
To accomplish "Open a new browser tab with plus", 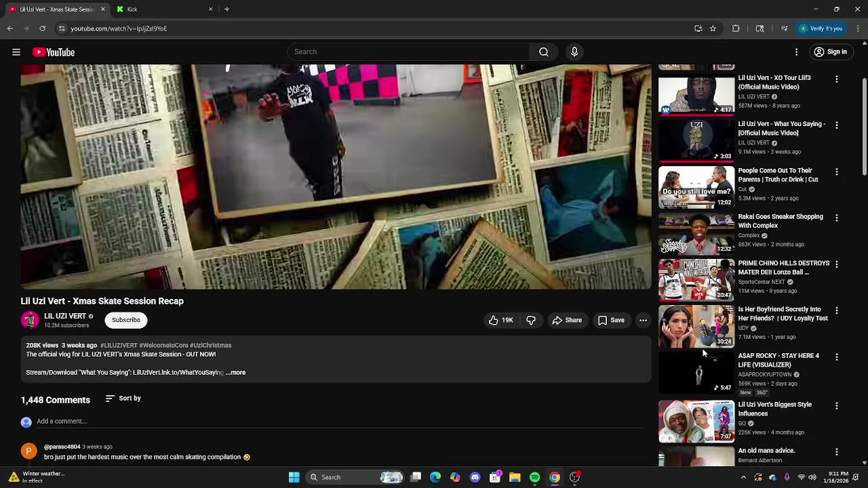I will tap(226, 9).
